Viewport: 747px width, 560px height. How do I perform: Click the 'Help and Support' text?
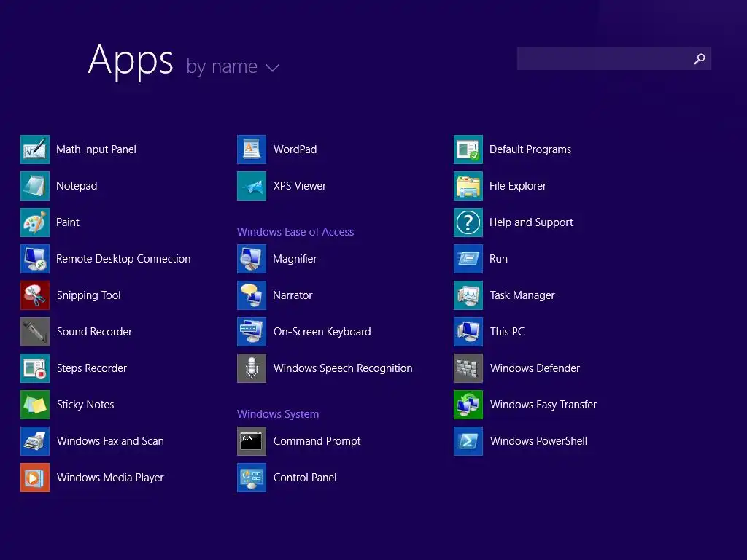531,222
